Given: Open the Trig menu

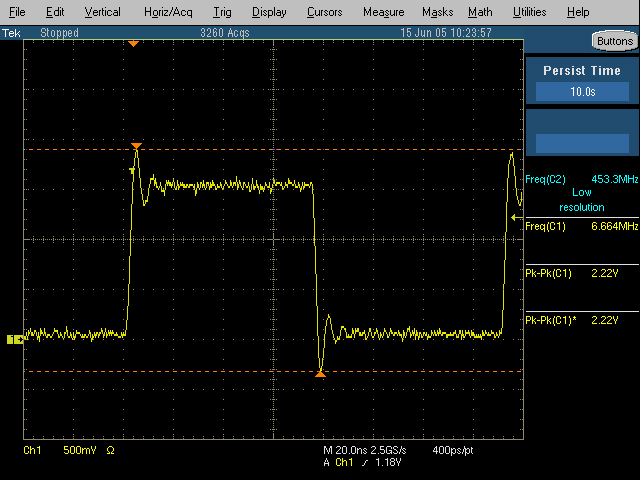Looking at the screenshot, I should click(x=222, y=12).
